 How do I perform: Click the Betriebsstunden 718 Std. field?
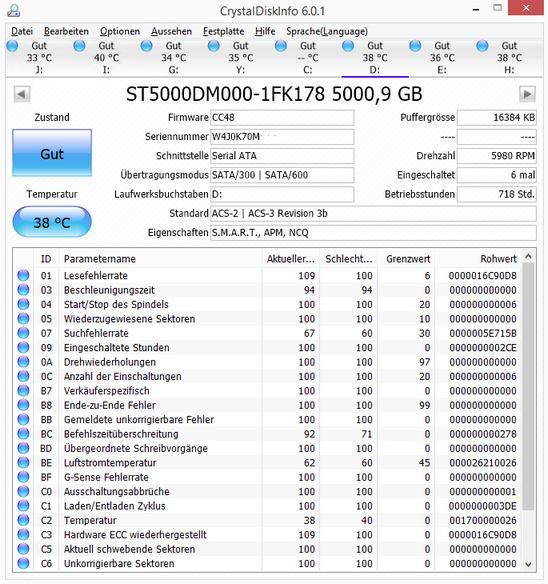tap(497, 194)
